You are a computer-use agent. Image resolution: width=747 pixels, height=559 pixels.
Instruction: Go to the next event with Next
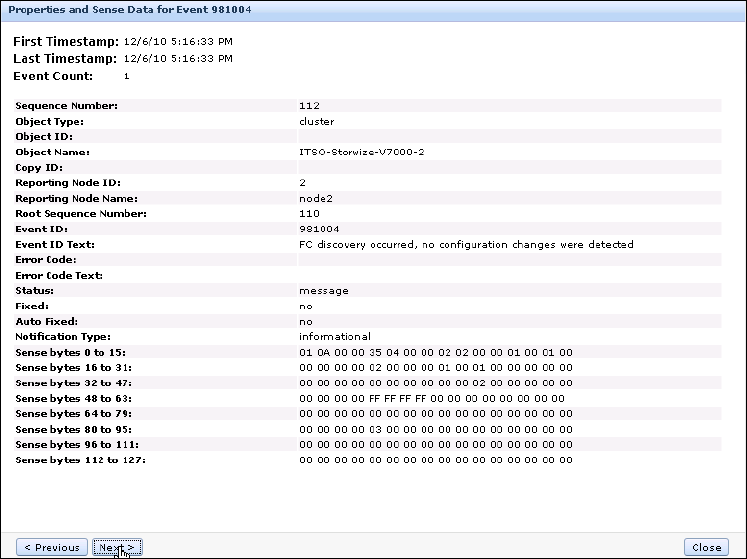coord(118,547)
